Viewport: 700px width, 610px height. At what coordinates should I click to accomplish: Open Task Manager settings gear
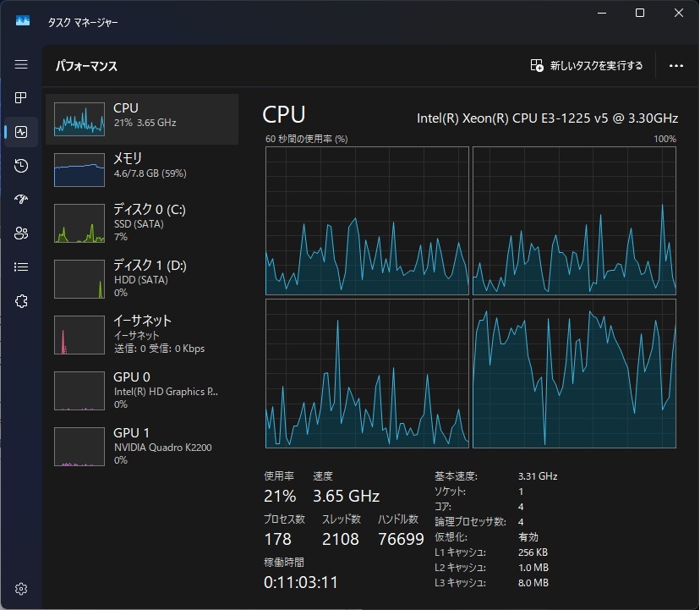[x=21, y=589]
